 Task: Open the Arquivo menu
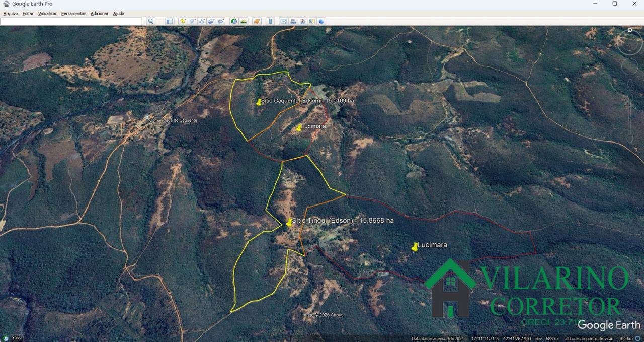tap(11, 13)
